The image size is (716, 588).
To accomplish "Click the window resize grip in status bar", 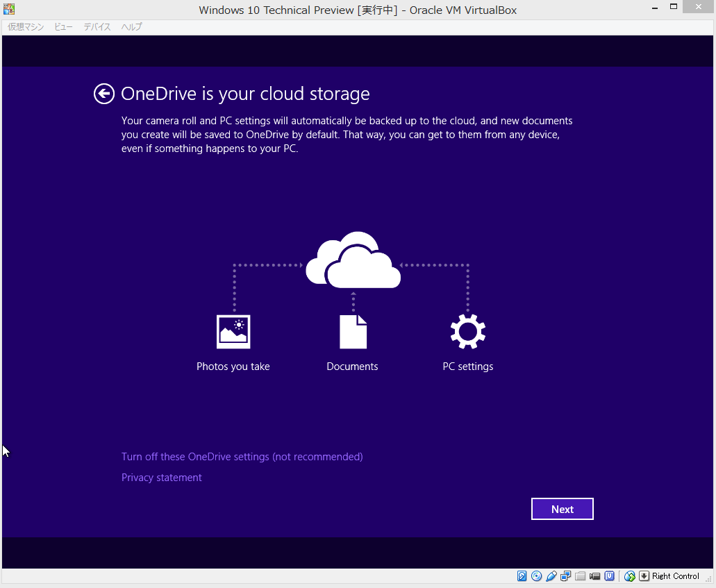I will pyautogui.click(x=709, y=579).
